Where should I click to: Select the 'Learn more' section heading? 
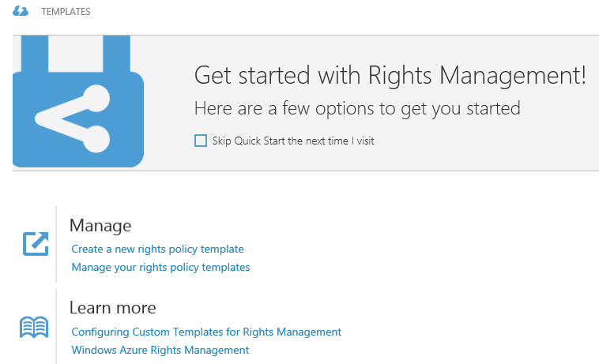point(113,308)
